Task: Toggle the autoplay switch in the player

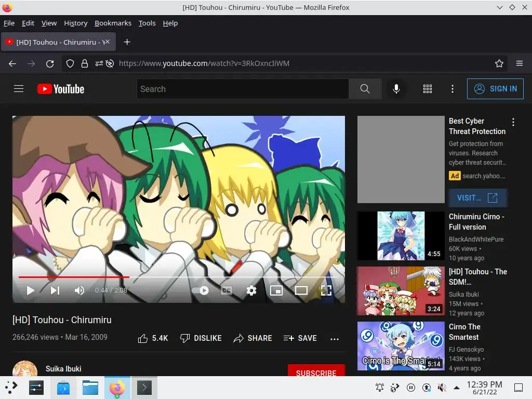Action: pos(200,290)
